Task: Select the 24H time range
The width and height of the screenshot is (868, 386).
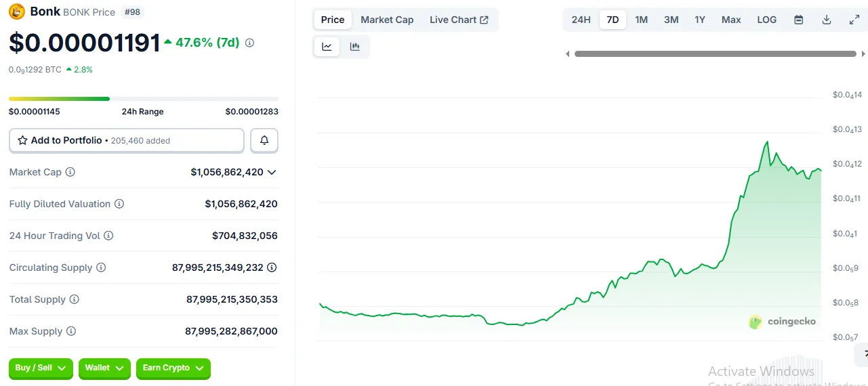Action: tap(581, 20)
